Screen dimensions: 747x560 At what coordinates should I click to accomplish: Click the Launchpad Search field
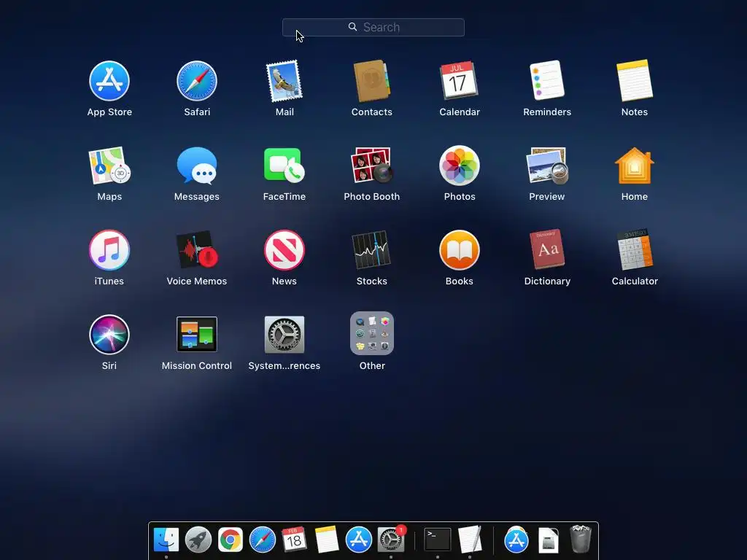pyautogui.click(x=373, y=27)
